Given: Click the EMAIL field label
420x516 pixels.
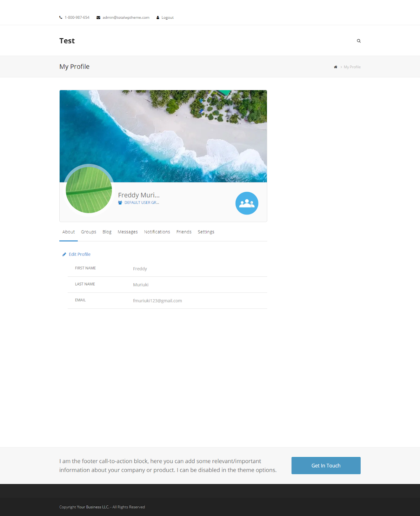Looking at the screenshot, I should coord(80,300).
